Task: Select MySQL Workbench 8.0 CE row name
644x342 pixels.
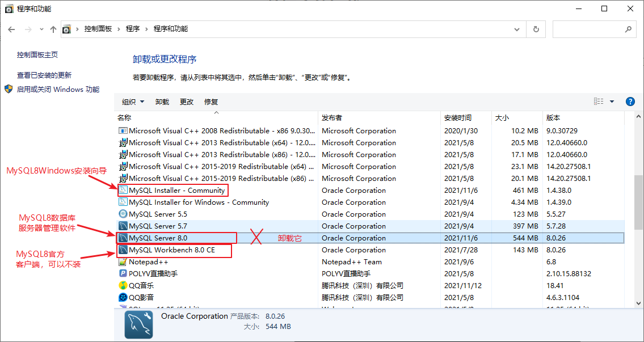Action: tap(172, 250)
